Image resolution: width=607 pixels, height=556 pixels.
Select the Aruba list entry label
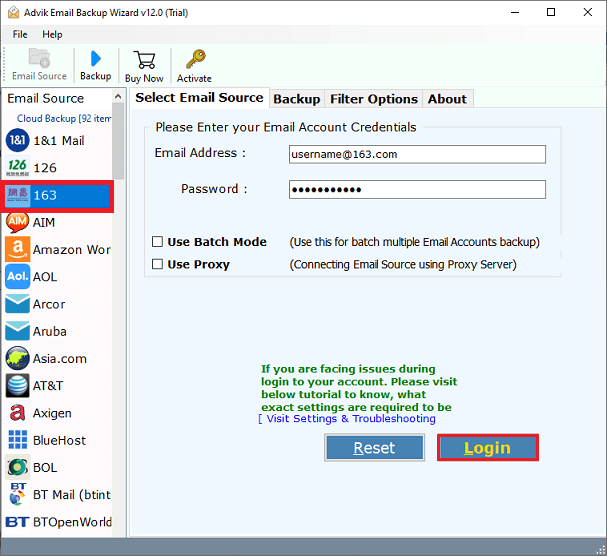pos(50,331)
